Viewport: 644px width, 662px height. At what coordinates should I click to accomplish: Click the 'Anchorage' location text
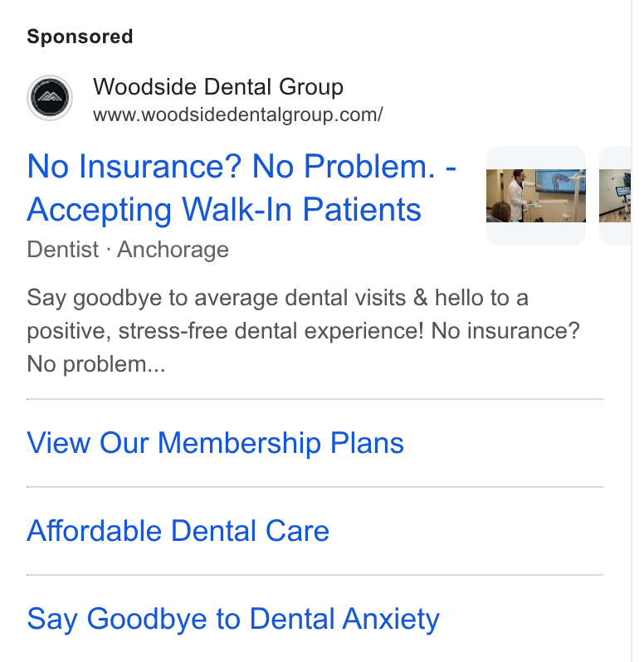tap(173, 250)
